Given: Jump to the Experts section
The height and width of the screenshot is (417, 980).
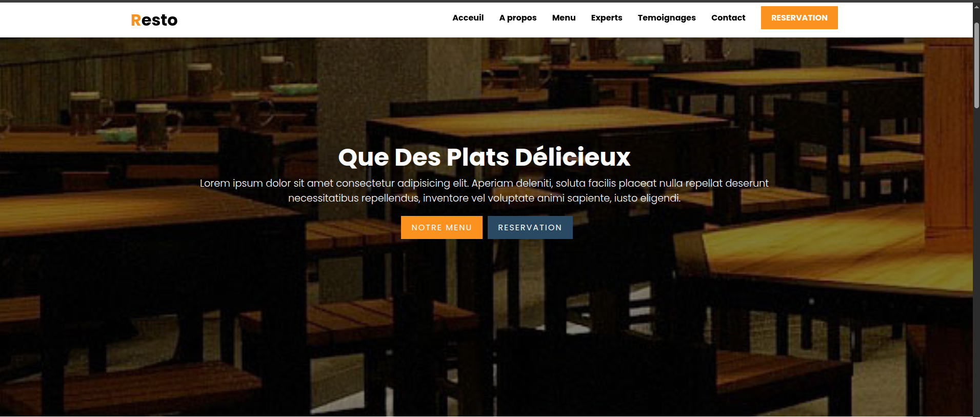Looking at the screenshot, I should click(607, 18).
